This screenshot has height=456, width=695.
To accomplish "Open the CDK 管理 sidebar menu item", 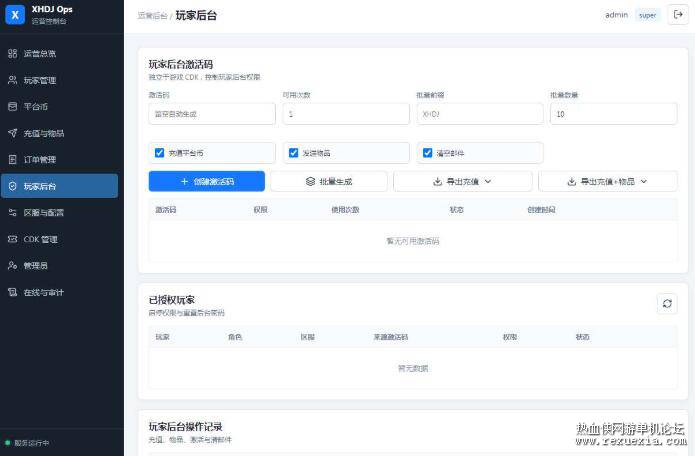I will pos(59,239).
